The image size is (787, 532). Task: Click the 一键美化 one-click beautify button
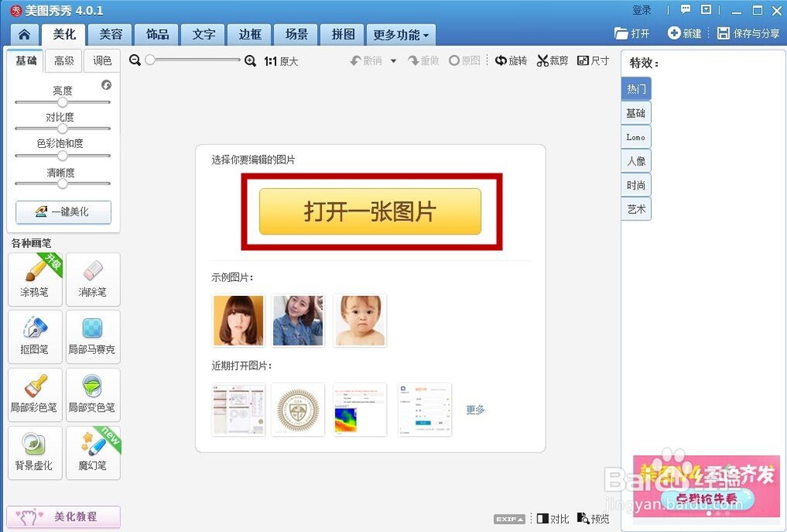pos(63,212)
